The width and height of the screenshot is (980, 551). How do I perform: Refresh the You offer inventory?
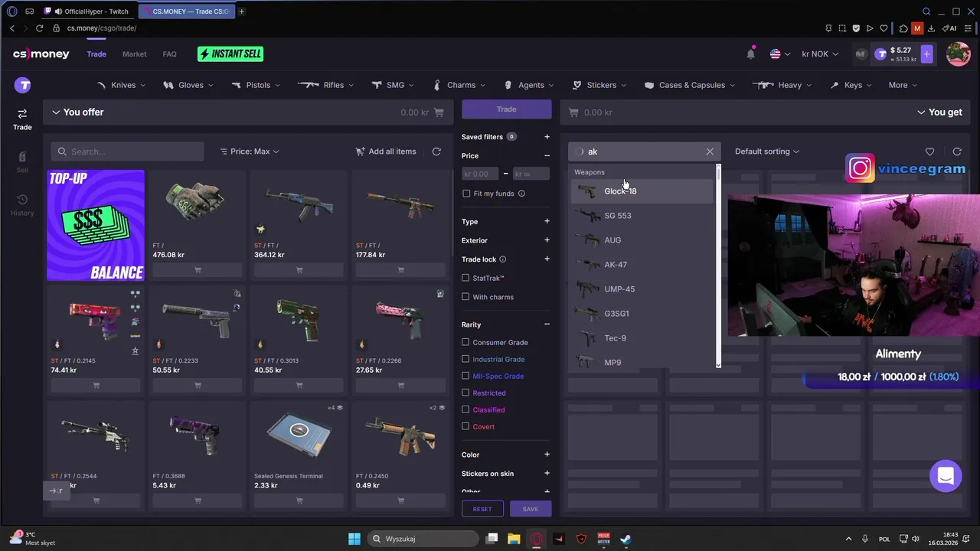click(x=436, y=152)
